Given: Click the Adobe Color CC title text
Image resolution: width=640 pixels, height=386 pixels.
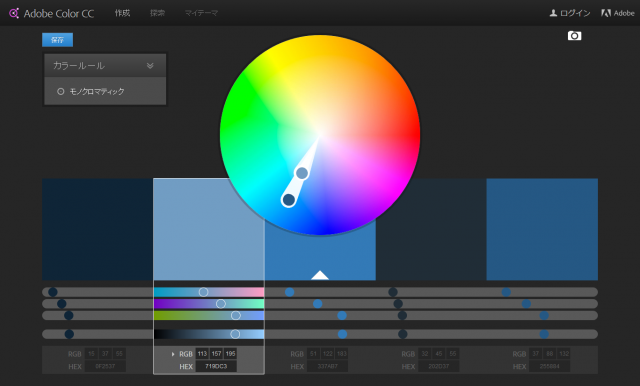Looking at the screenshot, I should (59, 13).
